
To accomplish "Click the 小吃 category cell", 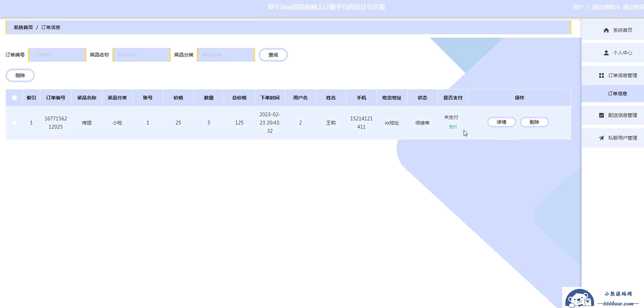I will (117, 123).
